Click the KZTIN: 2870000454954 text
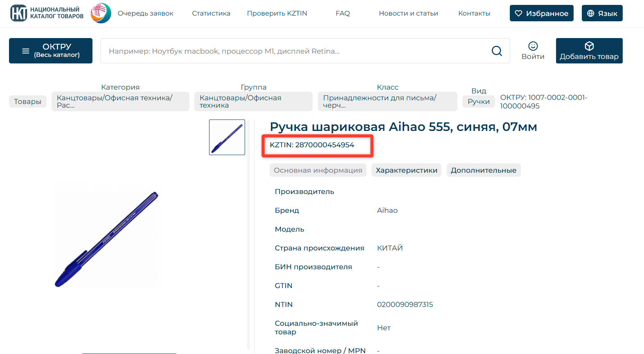644x354 pixels. pos(312,145)
